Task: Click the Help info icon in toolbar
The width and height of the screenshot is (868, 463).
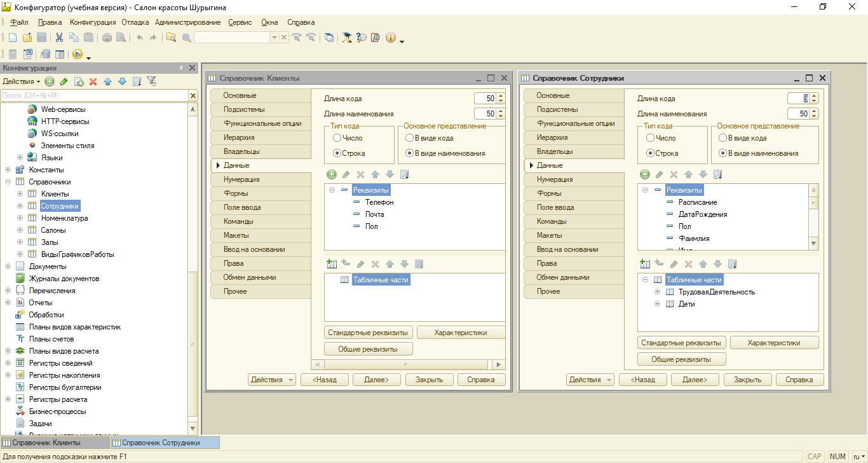Action: coord(390,38)
